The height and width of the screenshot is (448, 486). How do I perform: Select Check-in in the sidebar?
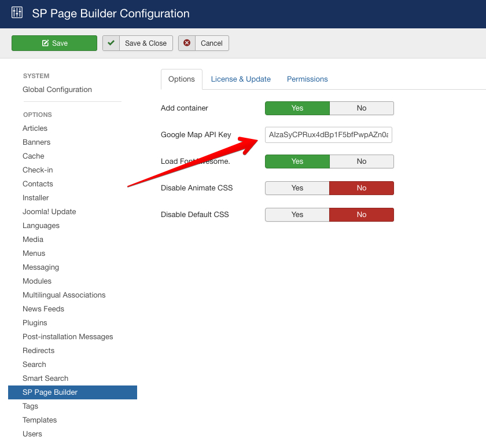[x=38, y=170]
